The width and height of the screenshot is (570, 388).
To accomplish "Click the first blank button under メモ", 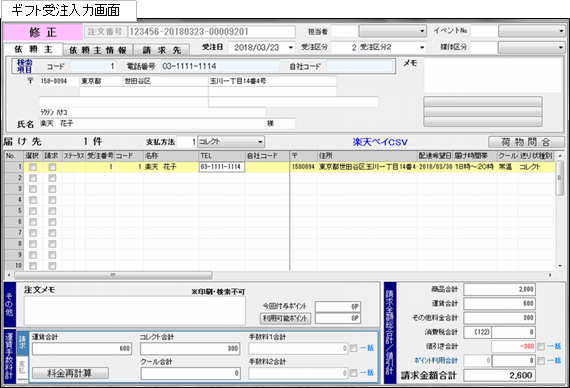I will coord(483,101).
